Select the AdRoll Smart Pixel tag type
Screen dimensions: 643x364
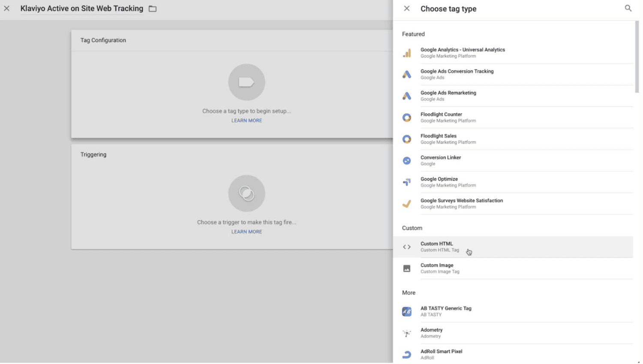(513, 355)
